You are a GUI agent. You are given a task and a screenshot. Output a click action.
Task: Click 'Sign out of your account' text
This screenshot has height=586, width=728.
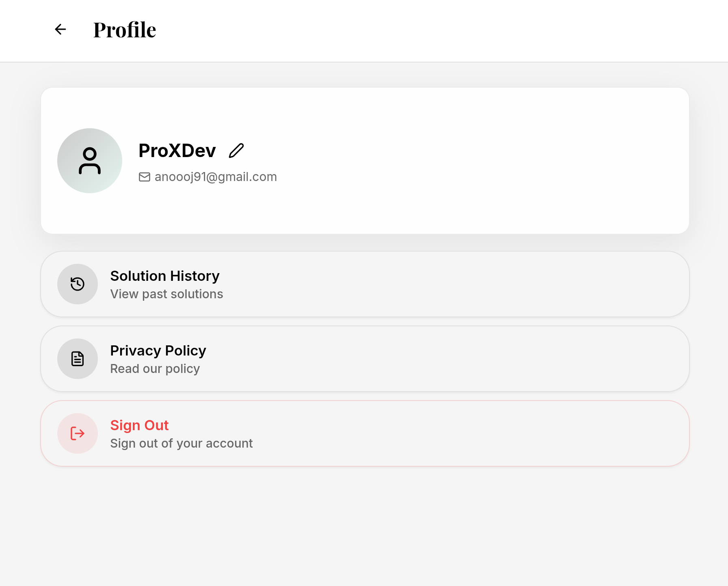coord(181,444)
